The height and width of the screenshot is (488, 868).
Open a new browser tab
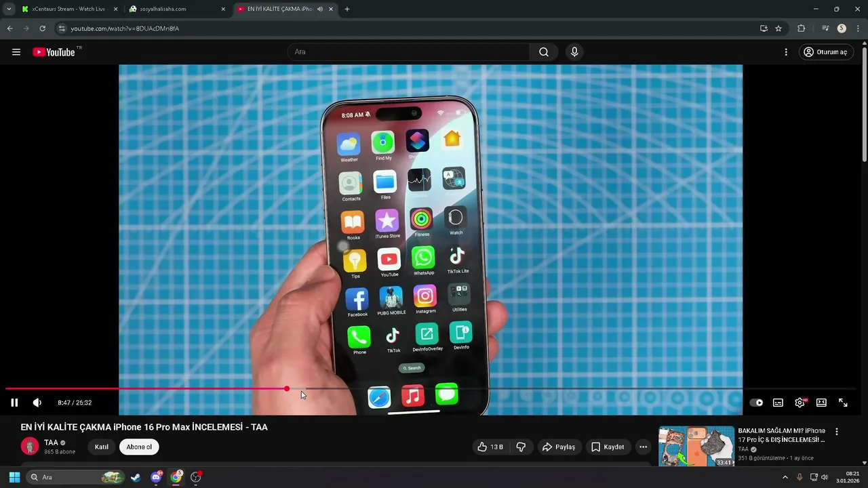coord(347,9)
